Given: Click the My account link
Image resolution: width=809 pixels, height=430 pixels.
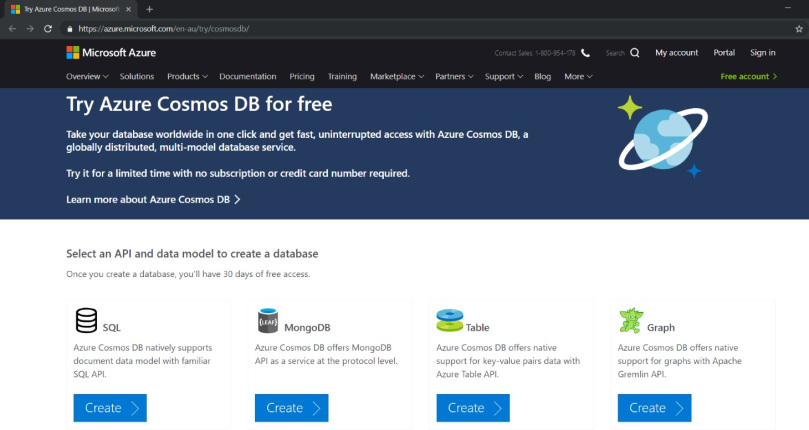Looking at the screenshot, I should pyautogui.click(x=676, y=53).
